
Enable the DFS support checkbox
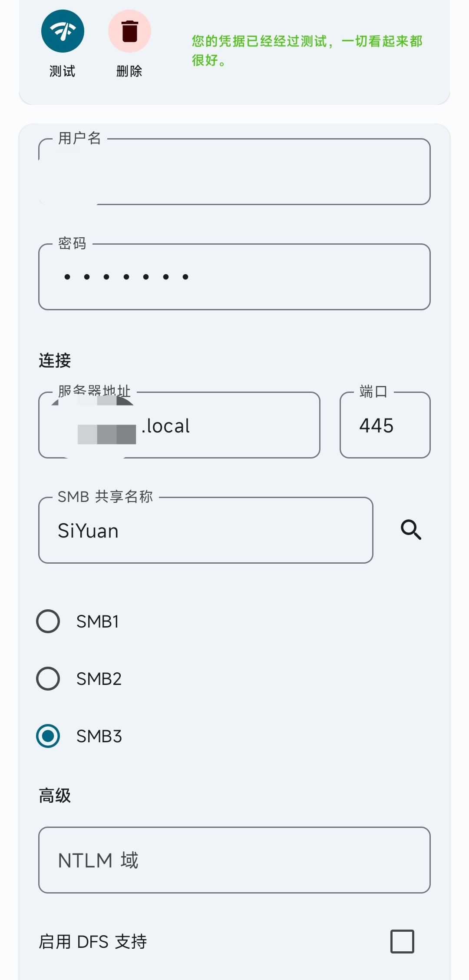(x=402, y=942)
